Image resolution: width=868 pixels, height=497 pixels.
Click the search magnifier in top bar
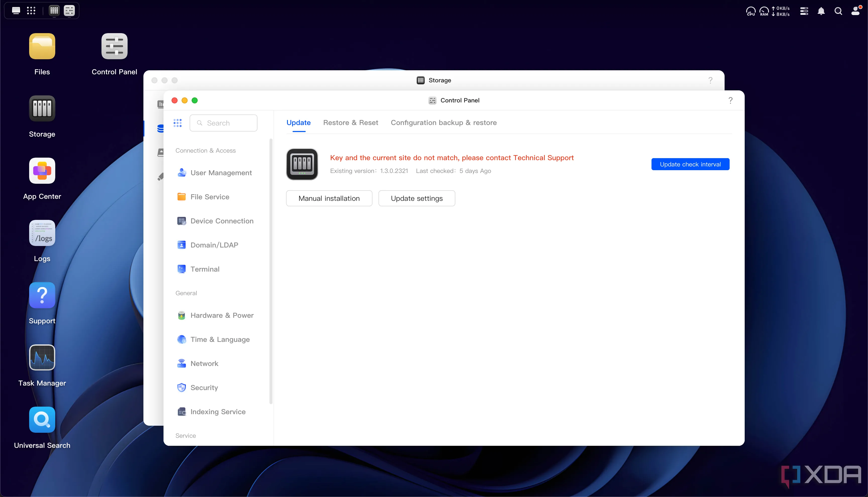(838, 11)
